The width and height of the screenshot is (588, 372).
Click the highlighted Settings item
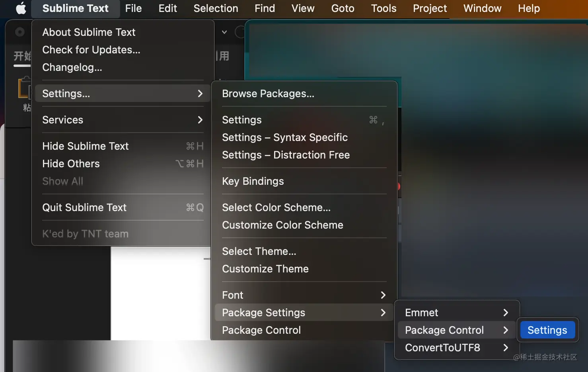coord(547,330)
